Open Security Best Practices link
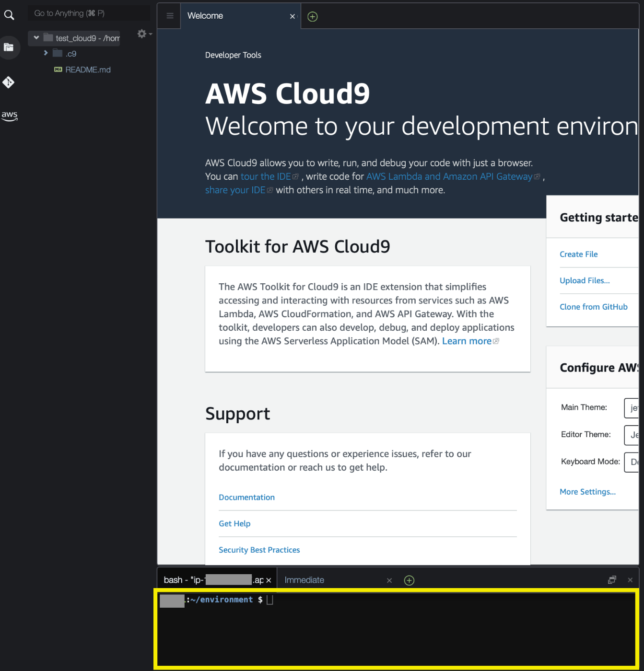The image size is (644, 671). coord(259,550)
